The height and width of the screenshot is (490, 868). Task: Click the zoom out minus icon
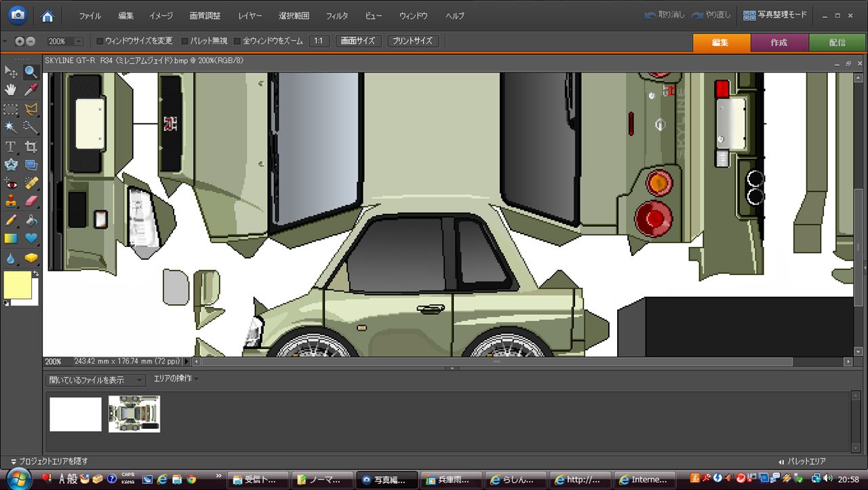pyautogui.click(x=30, y=41)
